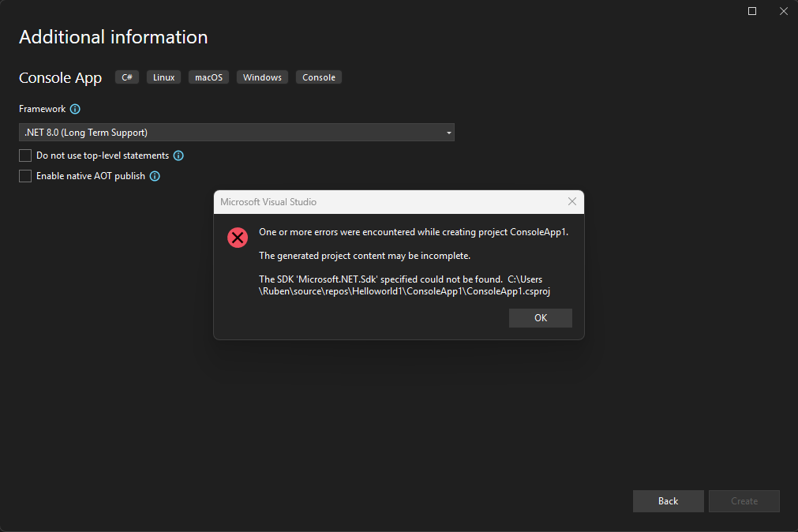Image resolution: width=798 pixels, height=532 pixels.
Task: Click the red error icon in dialog
Action: click(238, 238)
